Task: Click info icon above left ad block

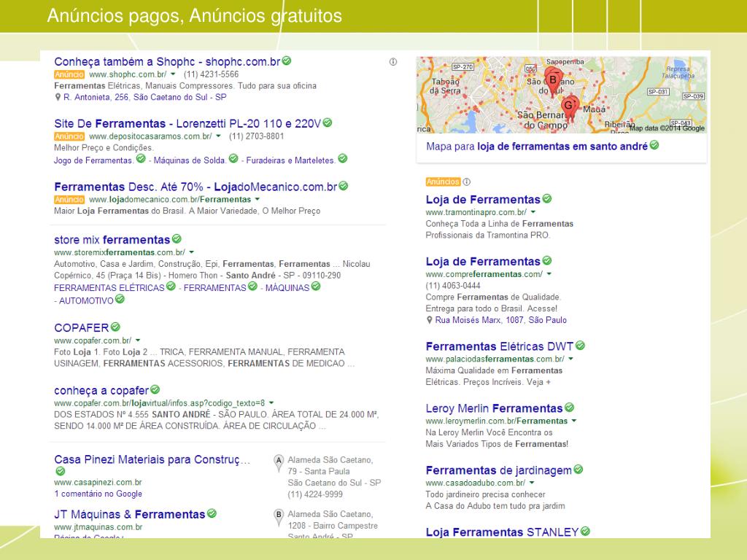Action: click(393, 62)
